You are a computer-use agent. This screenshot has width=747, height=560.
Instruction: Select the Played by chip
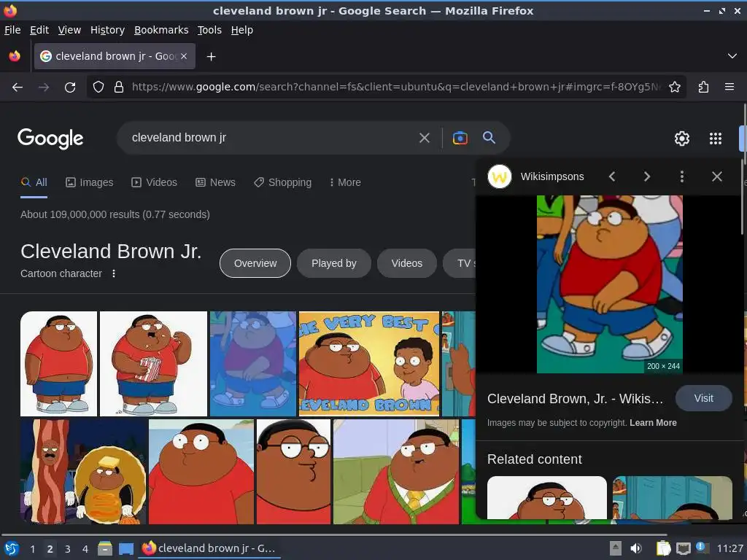pyautogui.click(x=334, y=263)
